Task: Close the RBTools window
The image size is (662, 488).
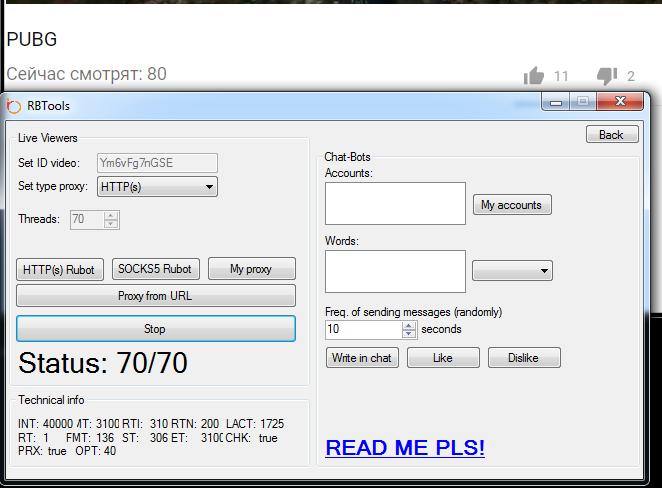Action: 622,101
